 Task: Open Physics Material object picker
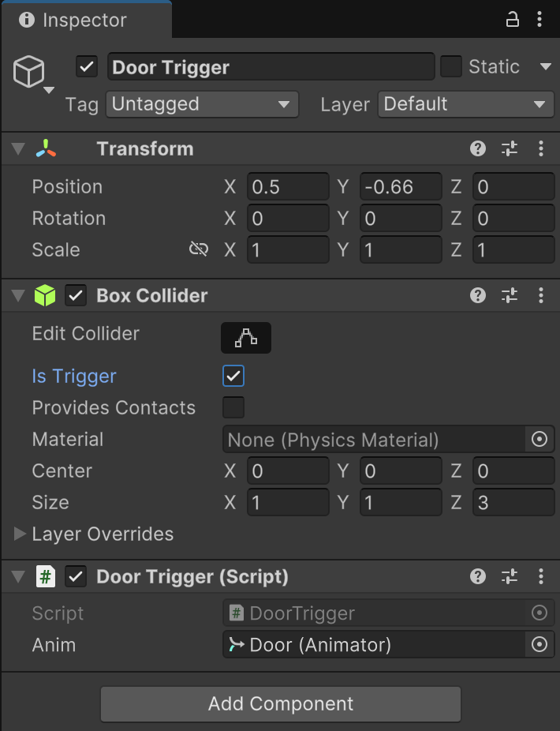pos(539,439)
